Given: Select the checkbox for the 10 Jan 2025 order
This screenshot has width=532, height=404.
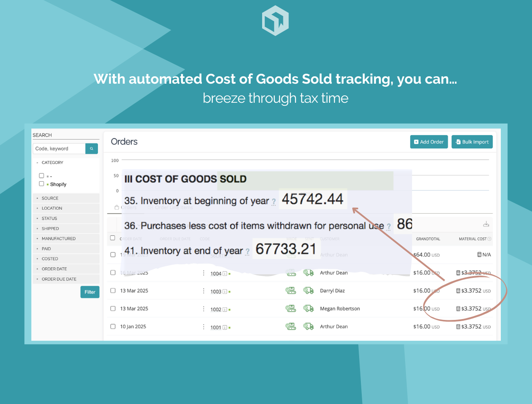Looking at the screenshot, I should pos(113,326).
